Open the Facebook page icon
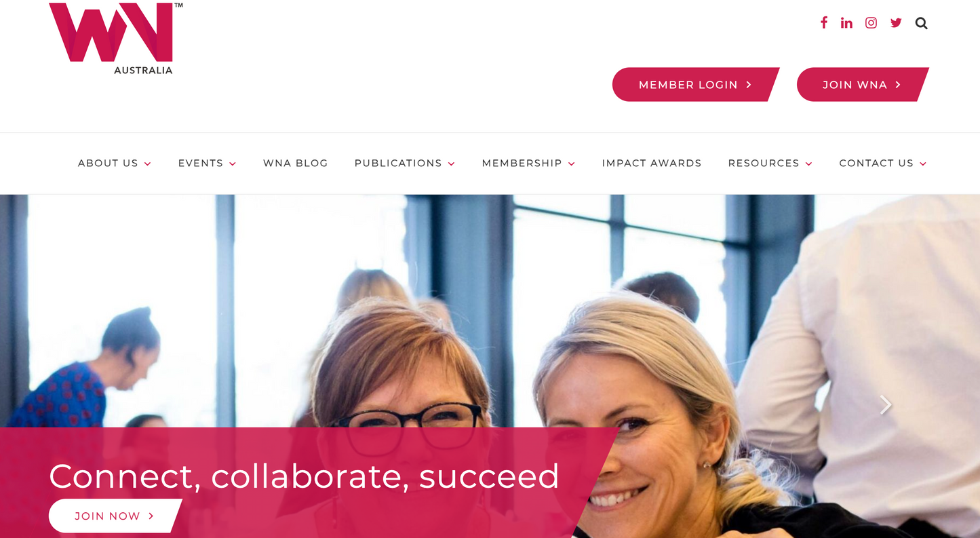 [x=823, y=22]
